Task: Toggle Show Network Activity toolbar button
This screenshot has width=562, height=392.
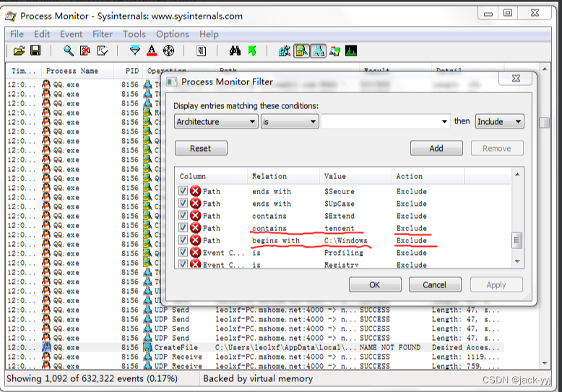Action: [x=319, y=51]
